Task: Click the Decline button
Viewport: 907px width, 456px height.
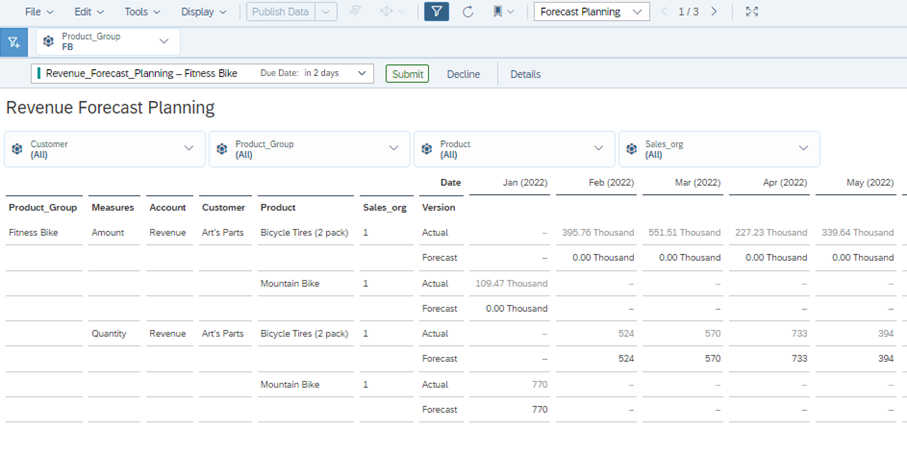Action: point(463,74)
